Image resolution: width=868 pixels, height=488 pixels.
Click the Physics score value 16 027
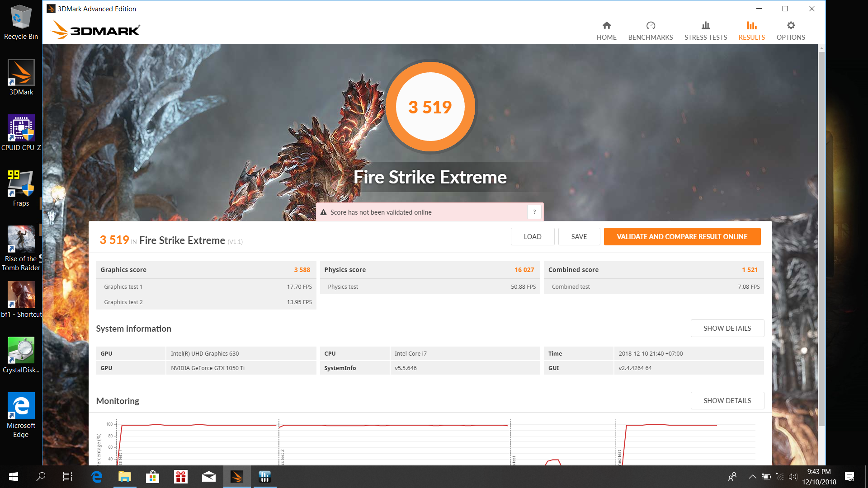[524, 270]
